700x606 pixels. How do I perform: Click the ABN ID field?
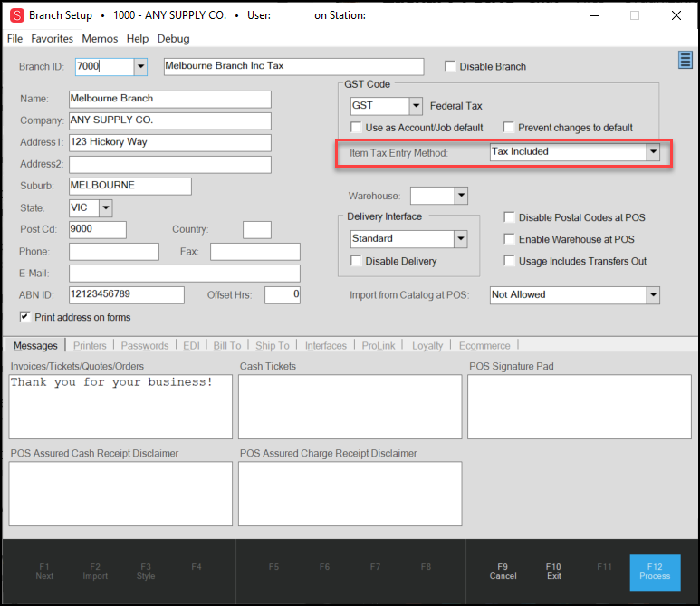point(127,295)
